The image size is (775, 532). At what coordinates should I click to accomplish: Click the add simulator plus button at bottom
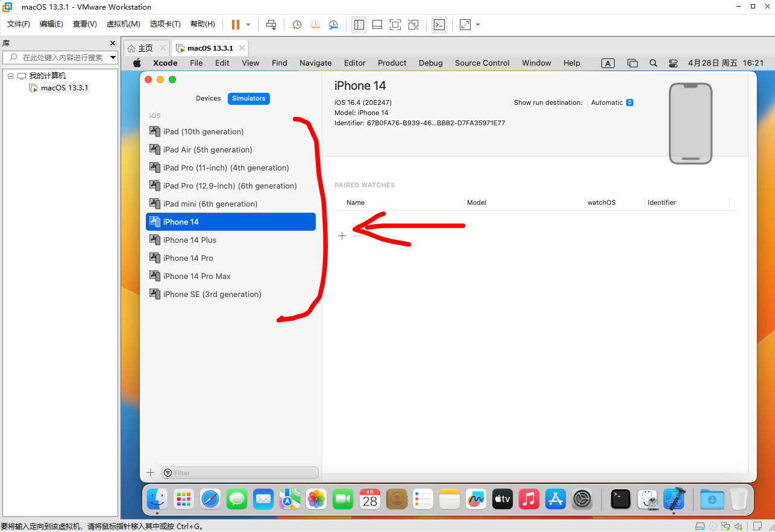(x=151, y=473)
